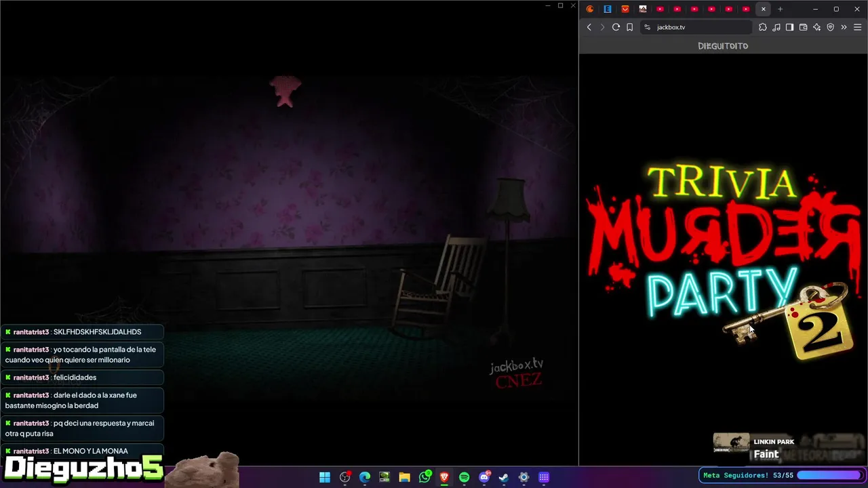
Task: Expand the hidden toolbar items chevron
Action: [x=844, y=27]
